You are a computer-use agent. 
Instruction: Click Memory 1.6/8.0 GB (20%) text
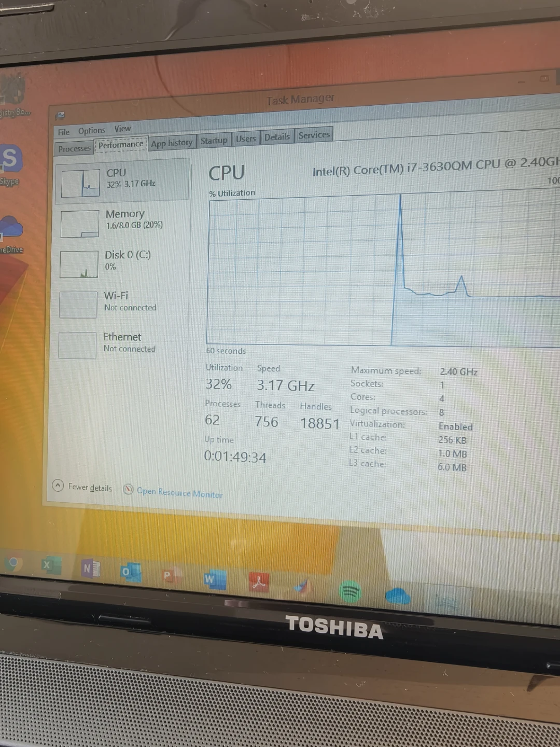coord(134,225)
